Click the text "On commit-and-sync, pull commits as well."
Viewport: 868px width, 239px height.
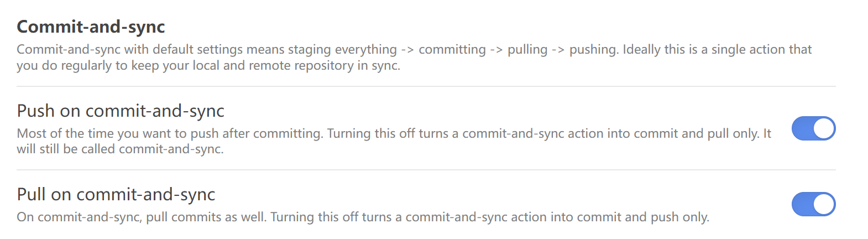coord(142,217)
